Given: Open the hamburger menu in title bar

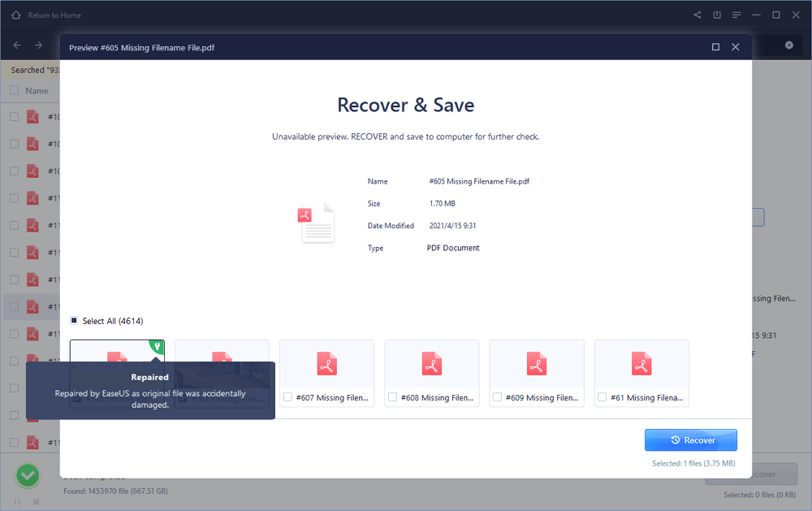Looking at the screenshot, I should pyautogui.click(x=736, y=15).
